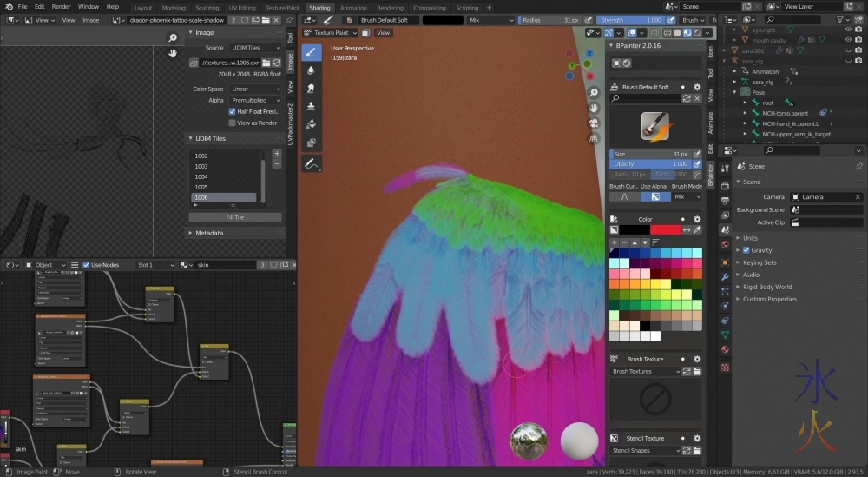Click the viewport zoom magnifier icon
868x477 pixels.
pyautogui.click(x=594, y=93)
